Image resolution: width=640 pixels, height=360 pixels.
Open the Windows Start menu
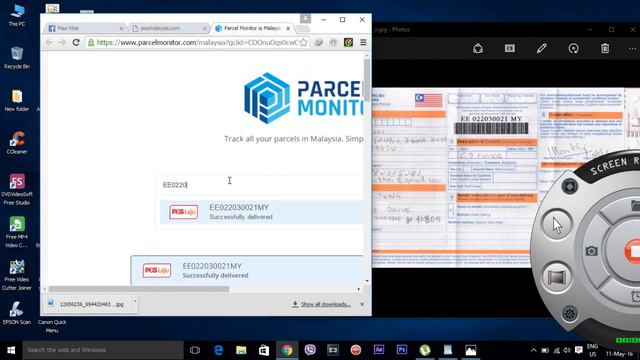point(11,350)
